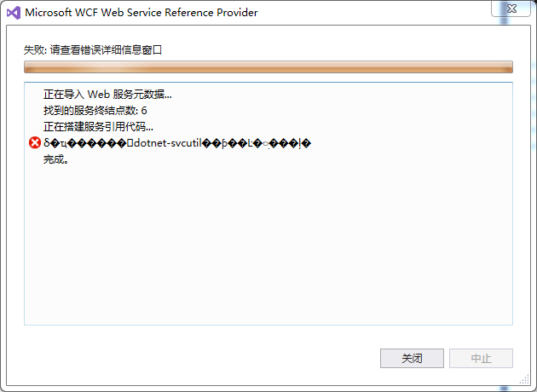Select the log line 正在搭建服务引用代码

click(x=98, y=127)
